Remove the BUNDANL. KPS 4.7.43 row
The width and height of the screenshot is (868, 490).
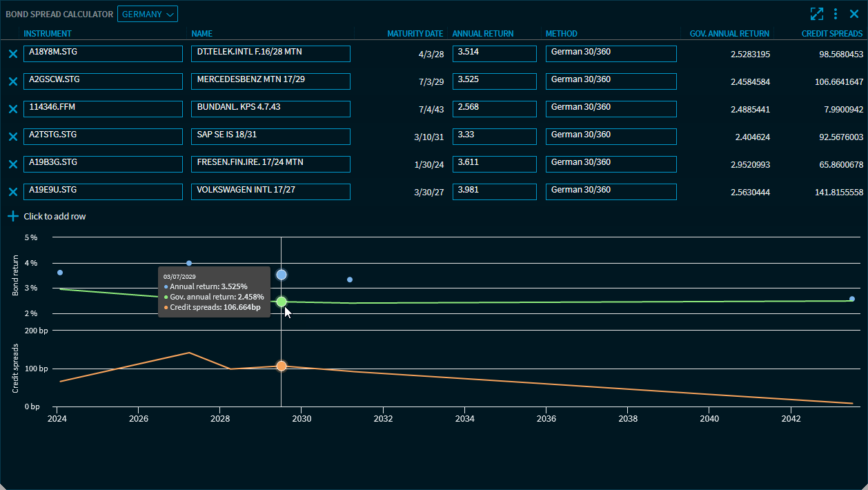(x=12, y=109)
